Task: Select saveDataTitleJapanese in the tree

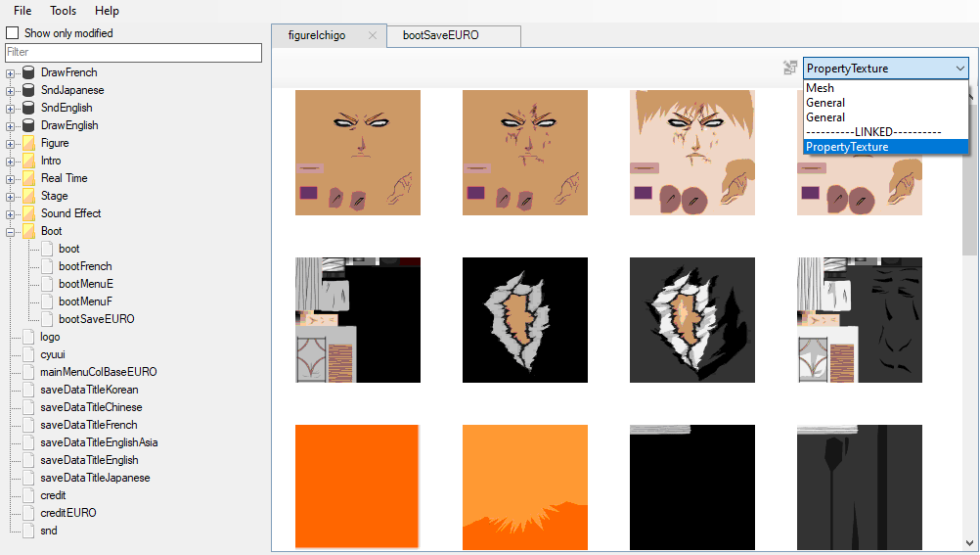Action: [95, 478]
